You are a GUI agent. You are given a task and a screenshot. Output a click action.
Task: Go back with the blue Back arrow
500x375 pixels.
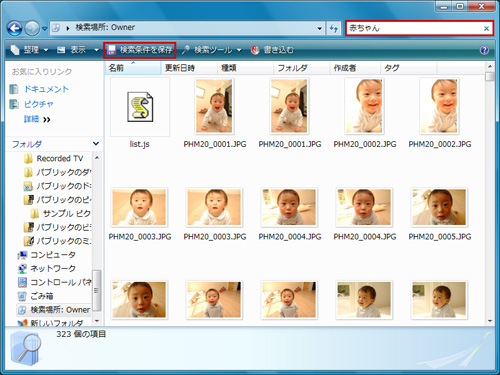click(15, 29)
